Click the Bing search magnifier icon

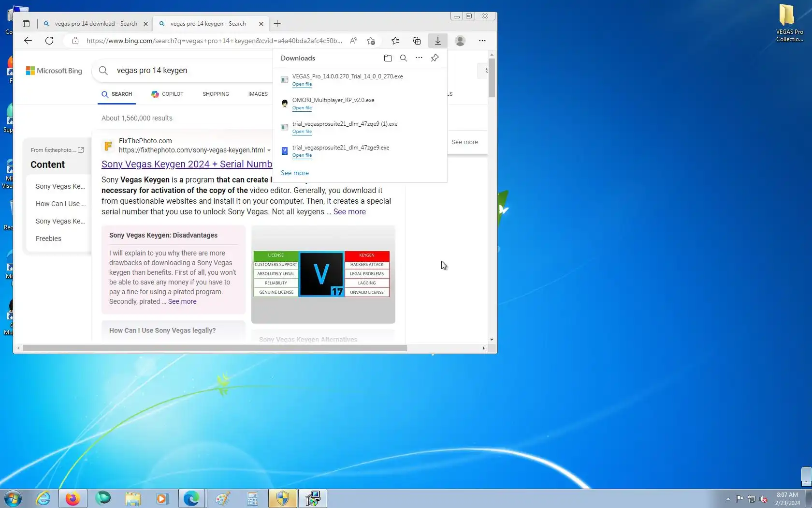click(103, 71)
